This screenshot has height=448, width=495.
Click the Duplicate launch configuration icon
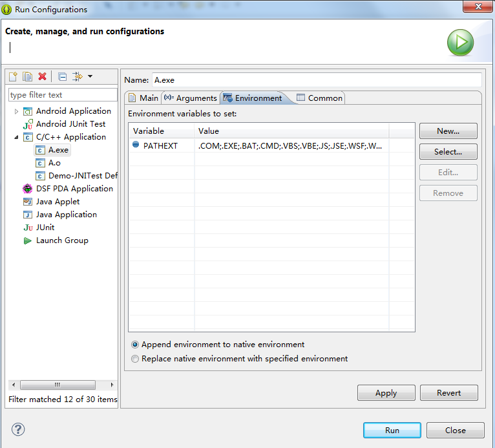coord(28,76)
